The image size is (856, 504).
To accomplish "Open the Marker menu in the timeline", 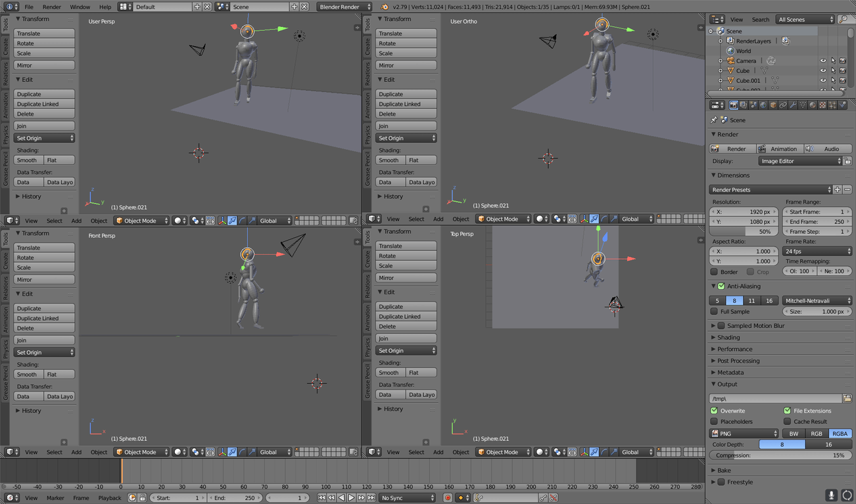I will tap(55, 498).
